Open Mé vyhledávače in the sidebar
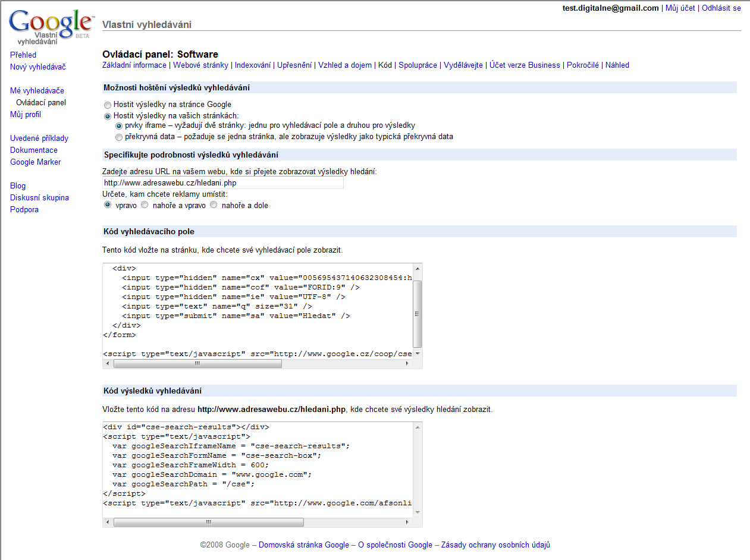Viewport: 750px width, 560px height. [x=37, y=90]
